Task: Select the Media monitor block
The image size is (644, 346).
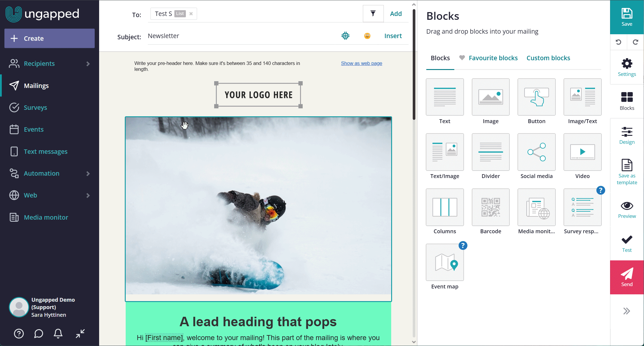Action: (536, 207)
